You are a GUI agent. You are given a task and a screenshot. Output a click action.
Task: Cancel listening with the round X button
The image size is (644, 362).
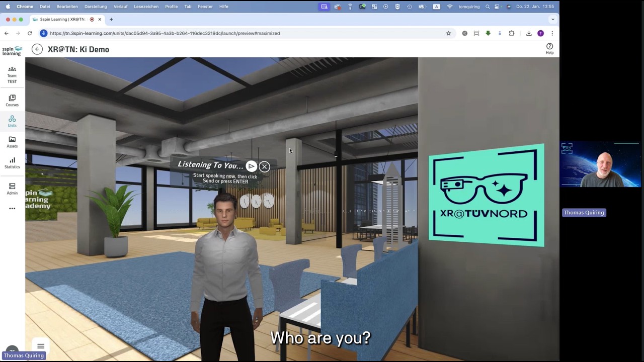264,166
